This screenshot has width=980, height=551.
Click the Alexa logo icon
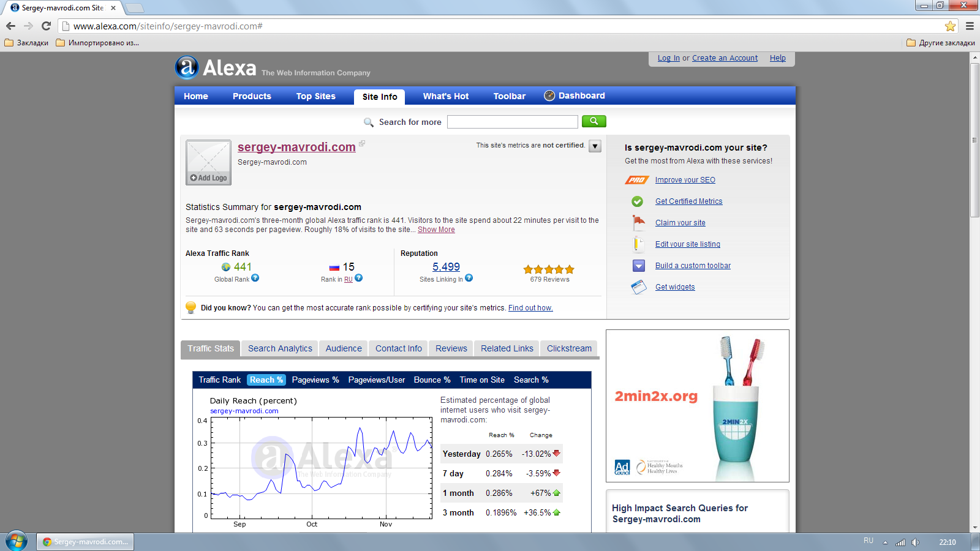point(187,67)
